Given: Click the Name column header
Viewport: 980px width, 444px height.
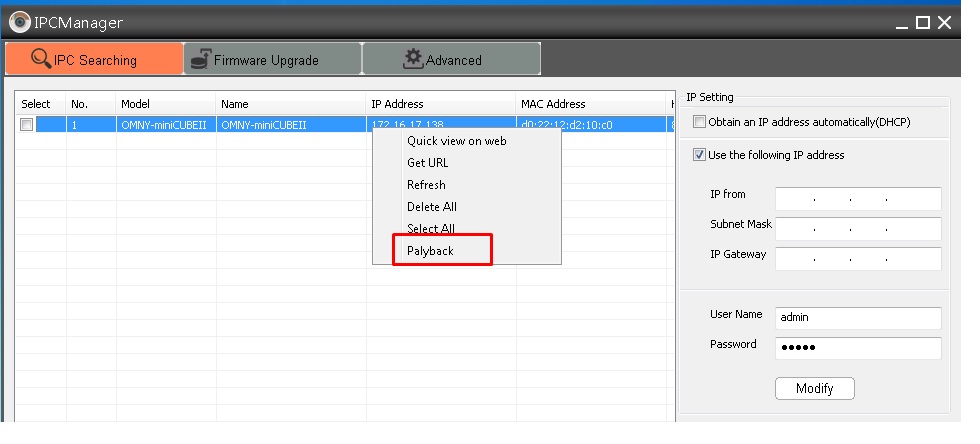Looking at the screenshot, I should coord(291,104).
